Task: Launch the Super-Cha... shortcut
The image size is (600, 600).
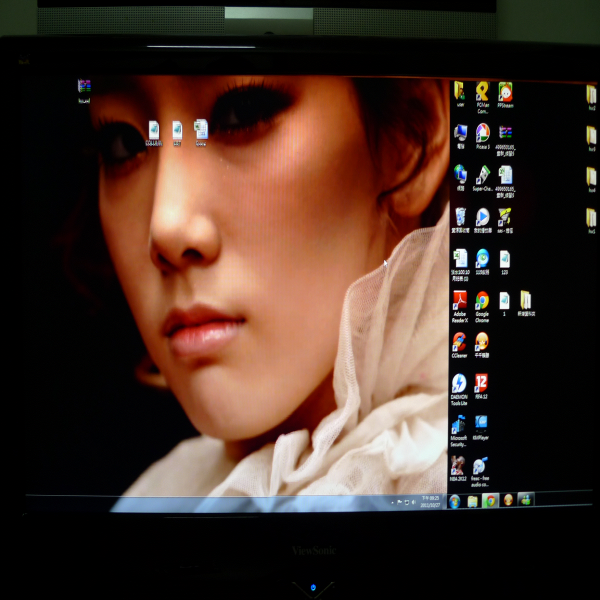Action: coord(483,178)
